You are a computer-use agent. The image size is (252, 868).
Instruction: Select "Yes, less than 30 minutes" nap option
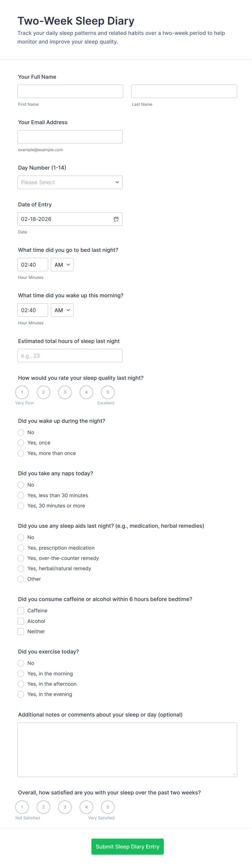click(21, 495)
